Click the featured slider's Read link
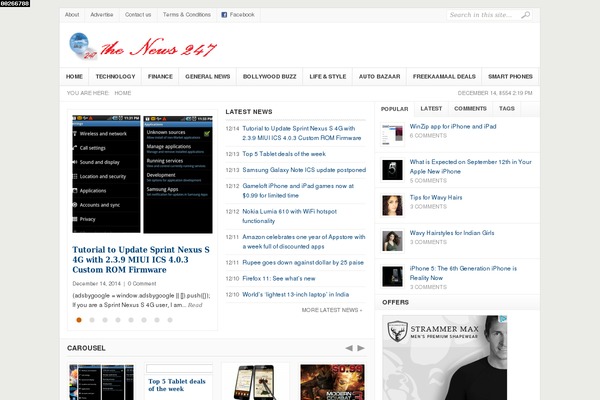This screenshot has width=600, height=400. click(195, 305)
